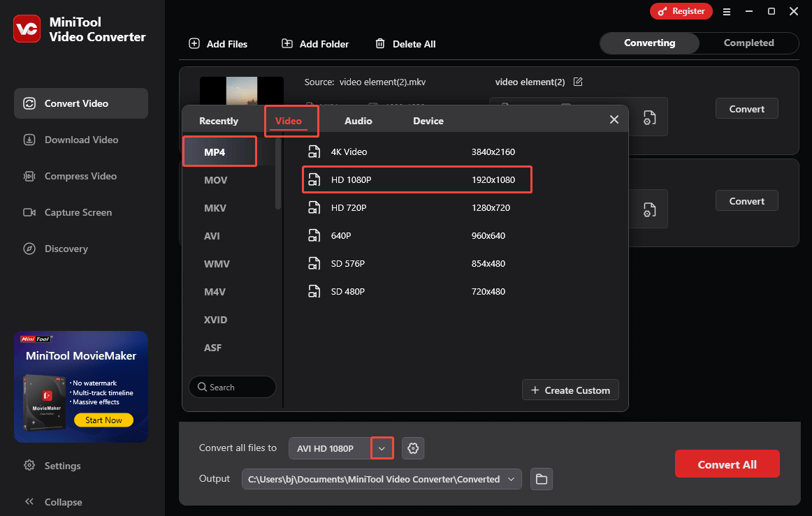Switch to the Audio tab

click(358, 121)
